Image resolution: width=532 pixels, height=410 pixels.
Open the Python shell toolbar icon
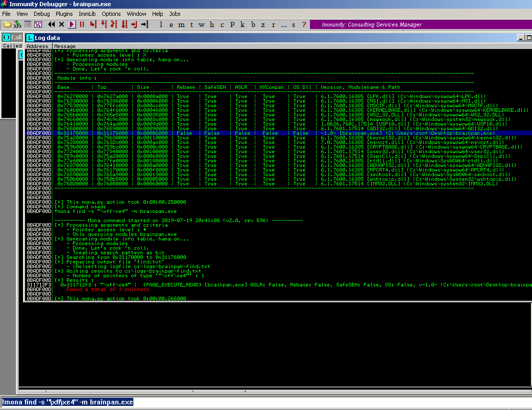point(17,25)
